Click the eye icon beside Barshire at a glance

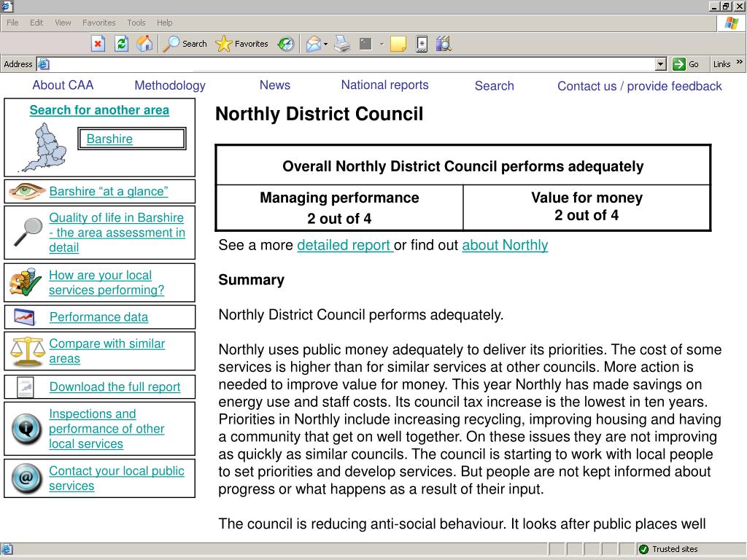27,192
